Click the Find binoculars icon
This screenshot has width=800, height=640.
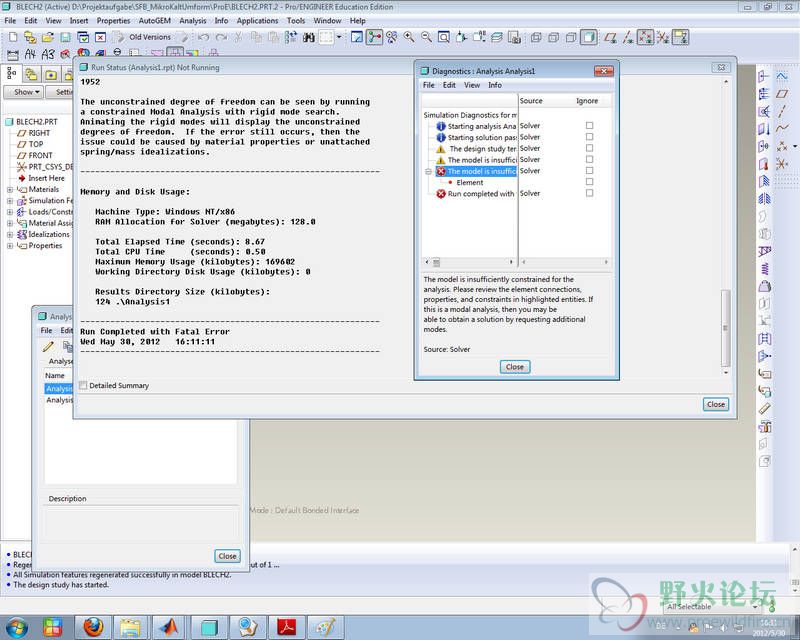(x=308, y=37)
